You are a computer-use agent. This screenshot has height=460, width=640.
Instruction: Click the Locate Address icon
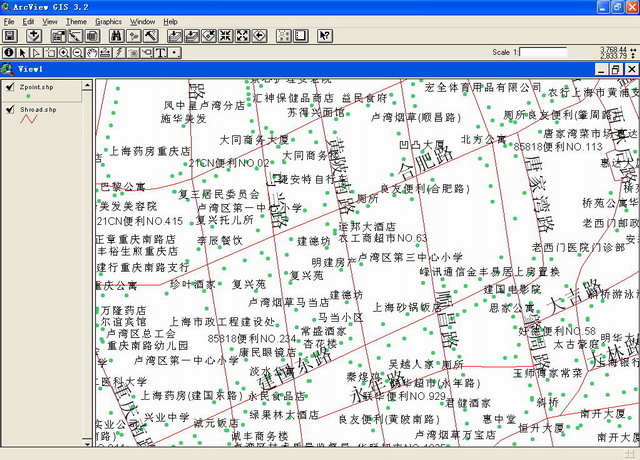coord(134,36)
